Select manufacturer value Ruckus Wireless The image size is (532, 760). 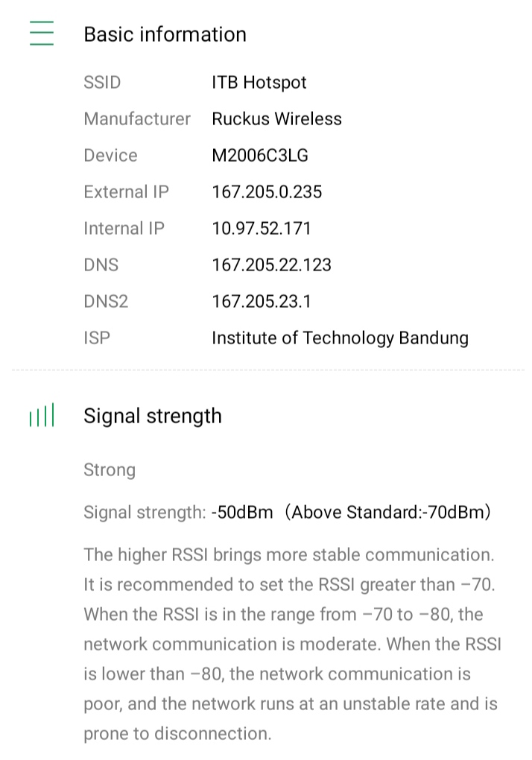pyautogui.click(x=276, y=119)
